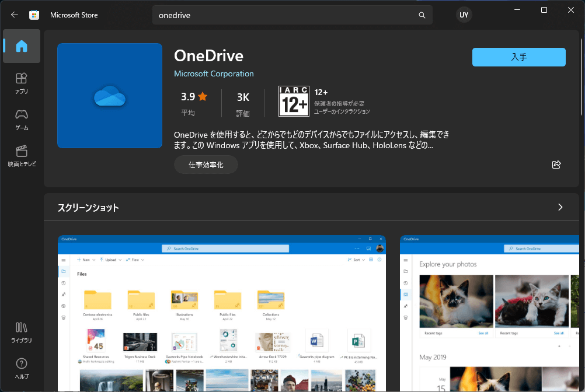Click the back arrow navigation icon
This screenshot has height=392, width=585.
pyautogui.click(x=13, y=15)
